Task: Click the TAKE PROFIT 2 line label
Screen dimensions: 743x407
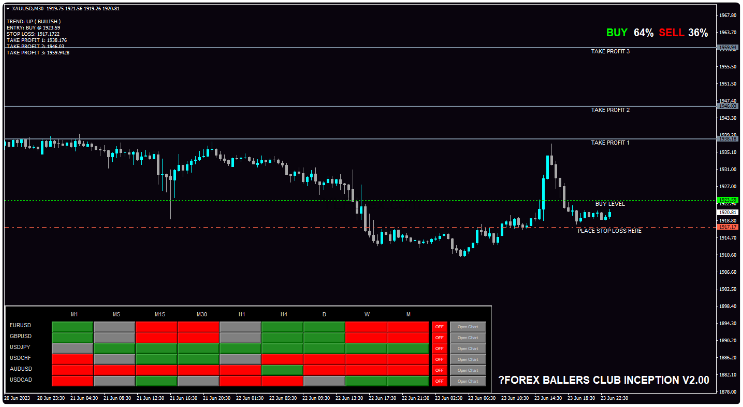Action: [x=610, y=110]
